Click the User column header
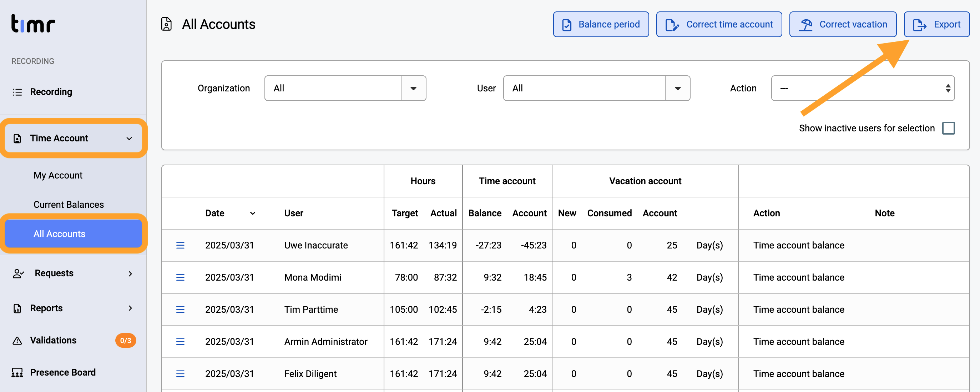The height and width of the screenshot is (392, 980). point(294,213)
